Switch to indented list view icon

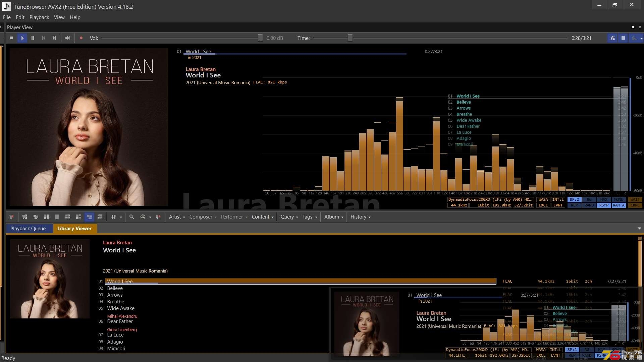[100, 217]
